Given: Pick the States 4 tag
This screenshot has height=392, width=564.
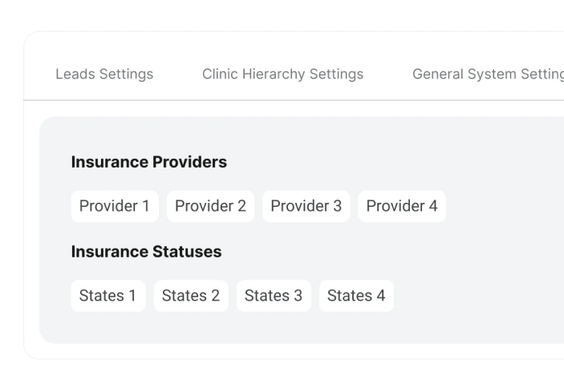Looking at the screenshot, I should (x=356, y=296).
